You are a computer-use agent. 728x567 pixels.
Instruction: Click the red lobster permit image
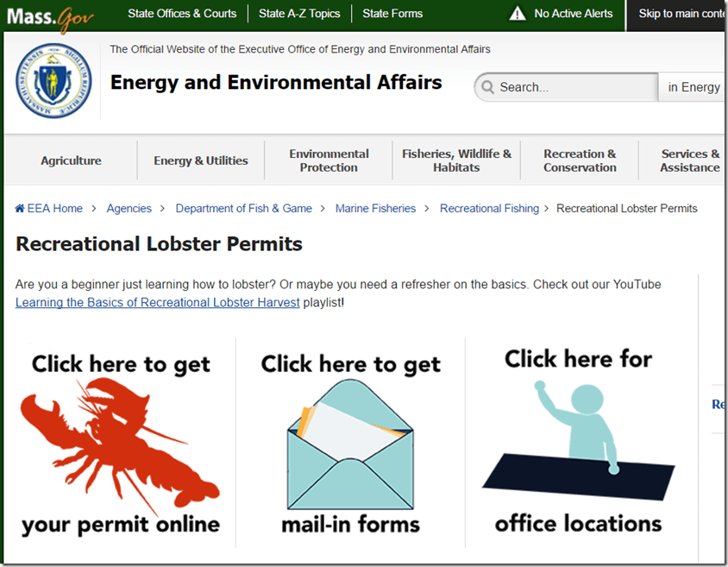pyautogui.click(x=121, y=444)
